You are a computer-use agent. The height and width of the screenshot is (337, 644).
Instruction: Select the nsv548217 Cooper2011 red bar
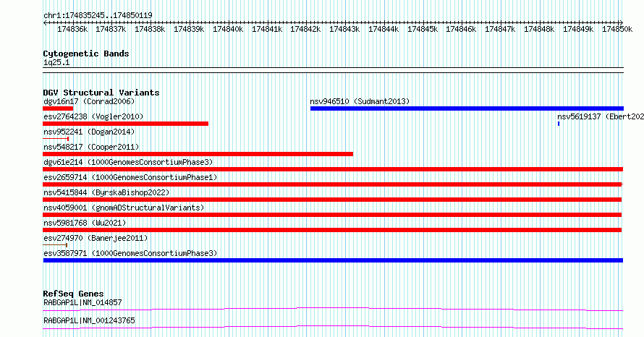click(x=198, y=154)
